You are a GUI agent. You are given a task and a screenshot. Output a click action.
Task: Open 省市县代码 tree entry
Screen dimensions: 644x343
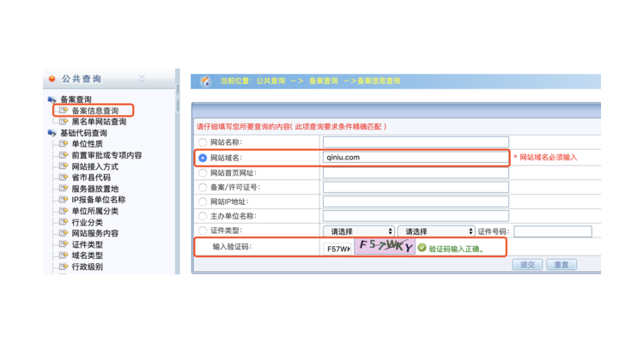coord(91,178)
